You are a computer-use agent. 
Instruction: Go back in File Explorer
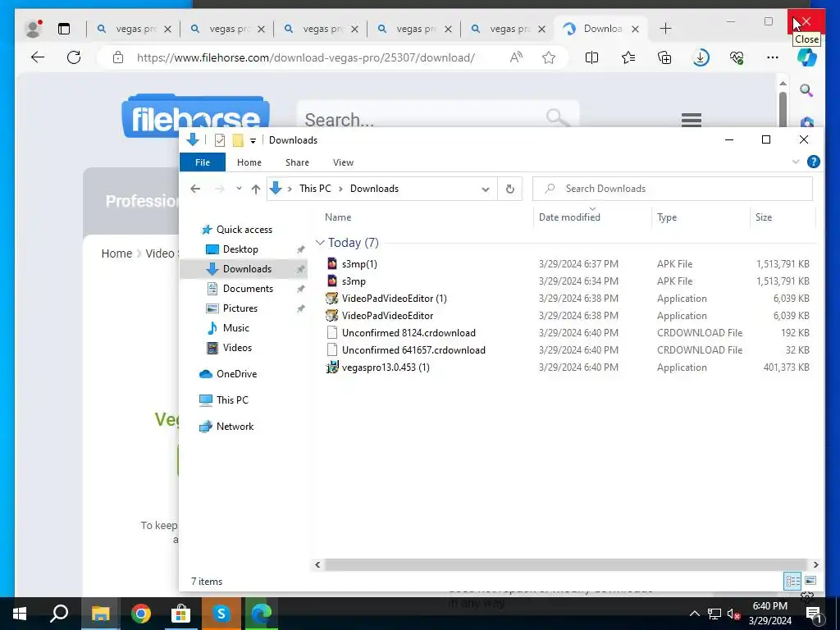tap(195, 189)
